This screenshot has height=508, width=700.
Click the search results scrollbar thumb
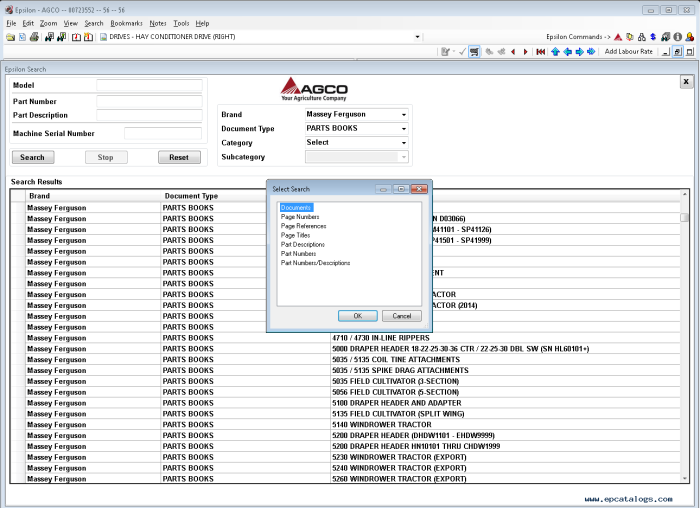[x=685, y=217]
